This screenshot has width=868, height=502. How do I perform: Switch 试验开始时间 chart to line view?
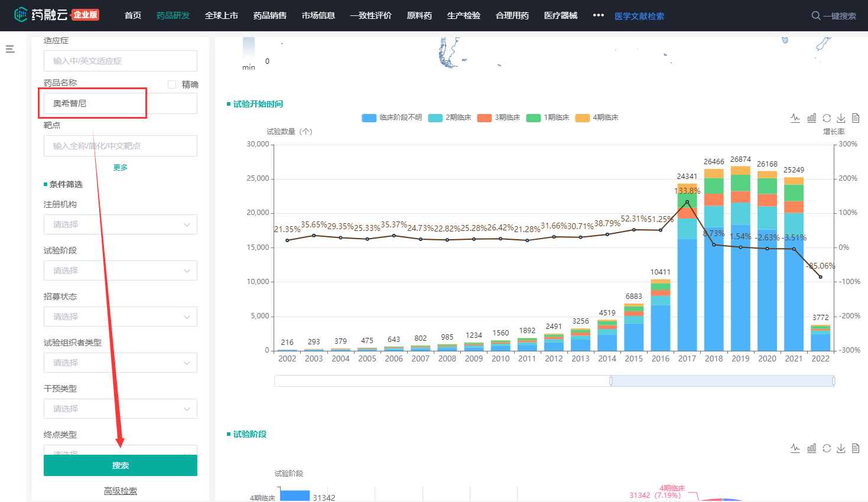795,118
